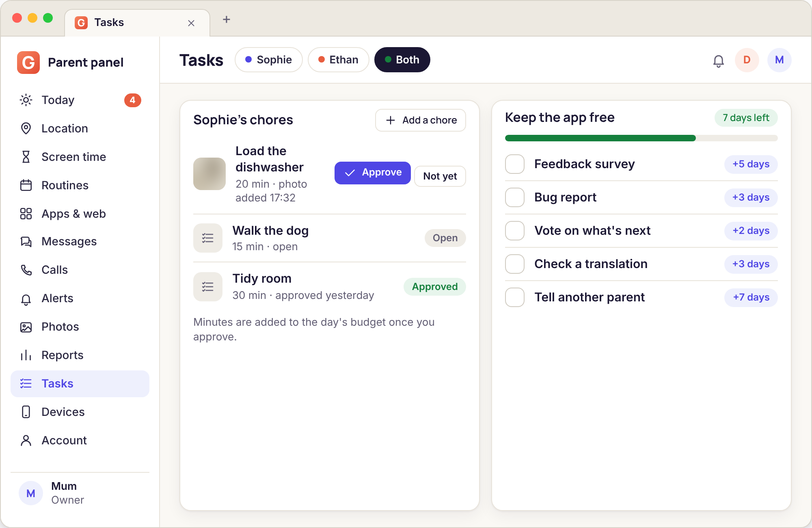Click the Parent panel G logo
Image resolution: width=812 pixels, height=528 pixels.
pos(28,63)
